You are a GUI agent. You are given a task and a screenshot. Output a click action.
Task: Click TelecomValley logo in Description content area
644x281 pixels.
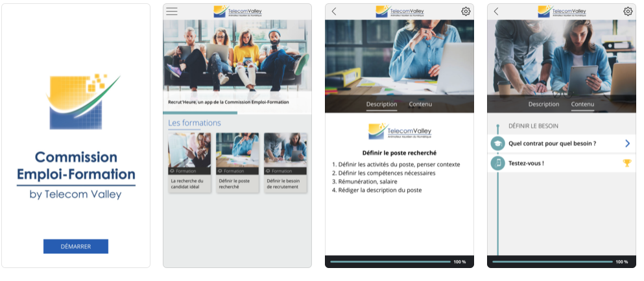(x=400, y=132)
